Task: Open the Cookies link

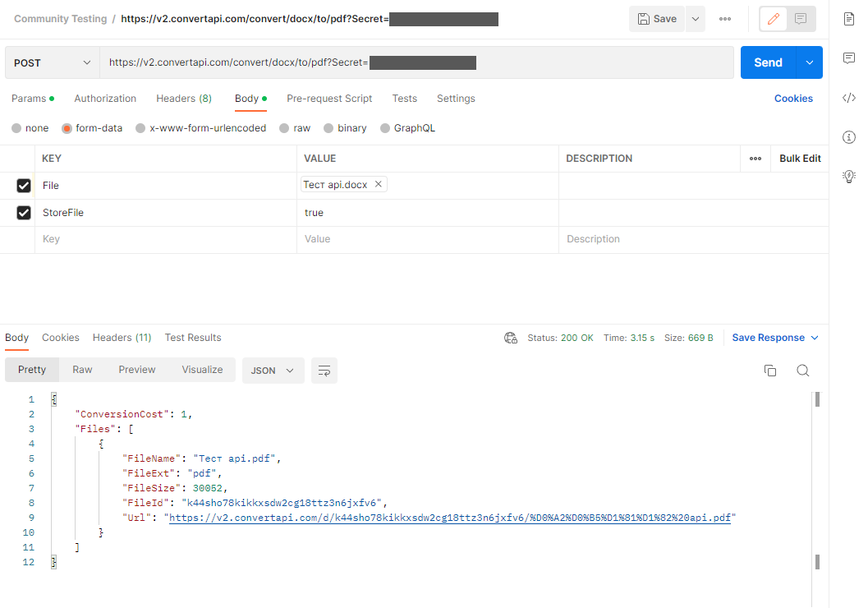Action: coord(793,99)
